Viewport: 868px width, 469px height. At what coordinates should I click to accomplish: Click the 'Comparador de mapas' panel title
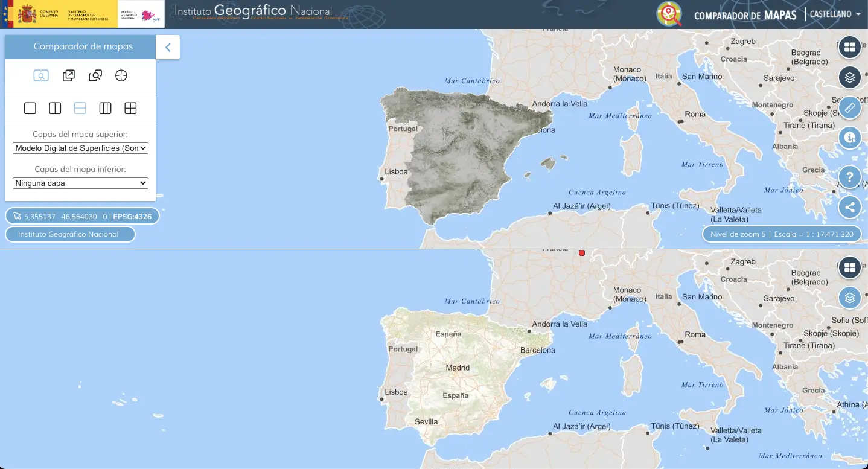point(83,46)
